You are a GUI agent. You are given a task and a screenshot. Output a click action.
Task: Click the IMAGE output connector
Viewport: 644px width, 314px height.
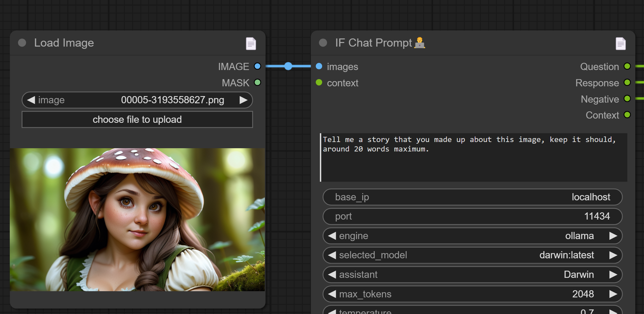point(257,66)
